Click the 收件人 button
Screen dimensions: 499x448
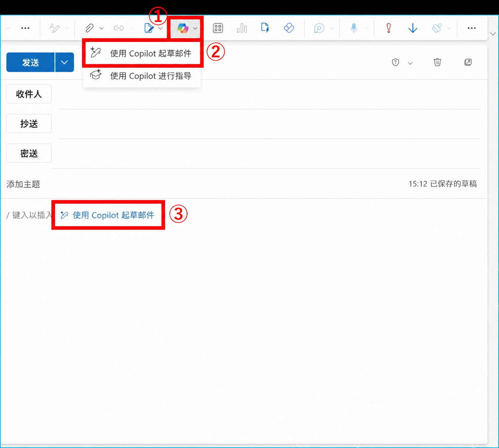[29, 94]
